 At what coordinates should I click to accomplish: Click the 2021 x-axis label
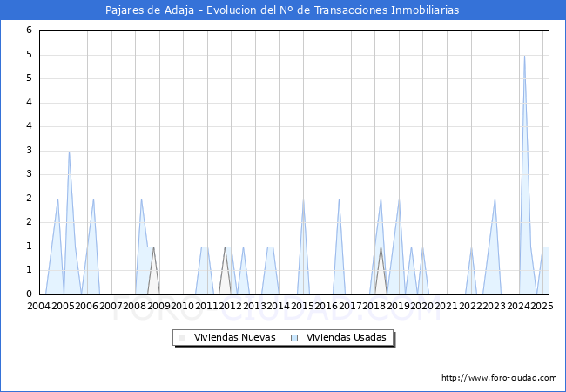(x=447, y=306)
